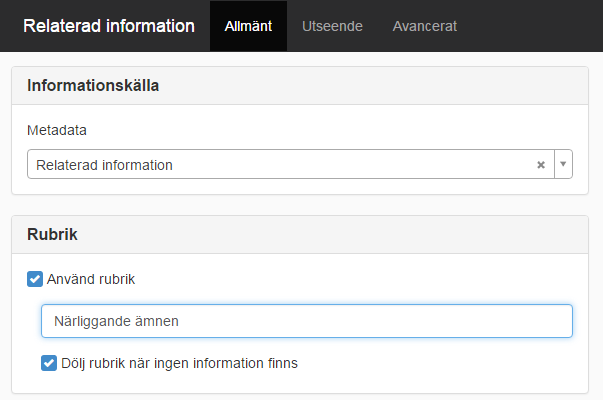
Task: Click the Metadata field label
Action: [57, 130]
